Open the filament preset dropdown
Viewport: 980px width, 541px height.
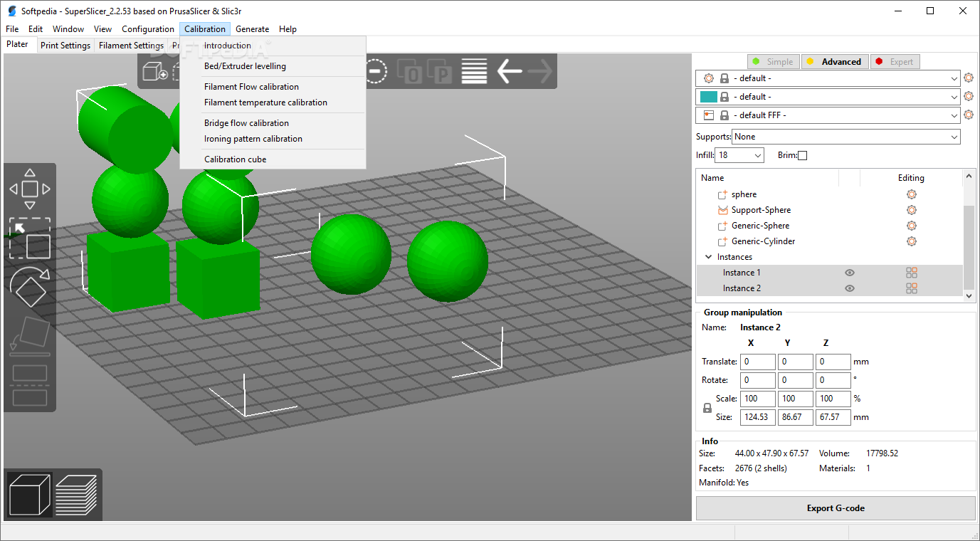828,97
